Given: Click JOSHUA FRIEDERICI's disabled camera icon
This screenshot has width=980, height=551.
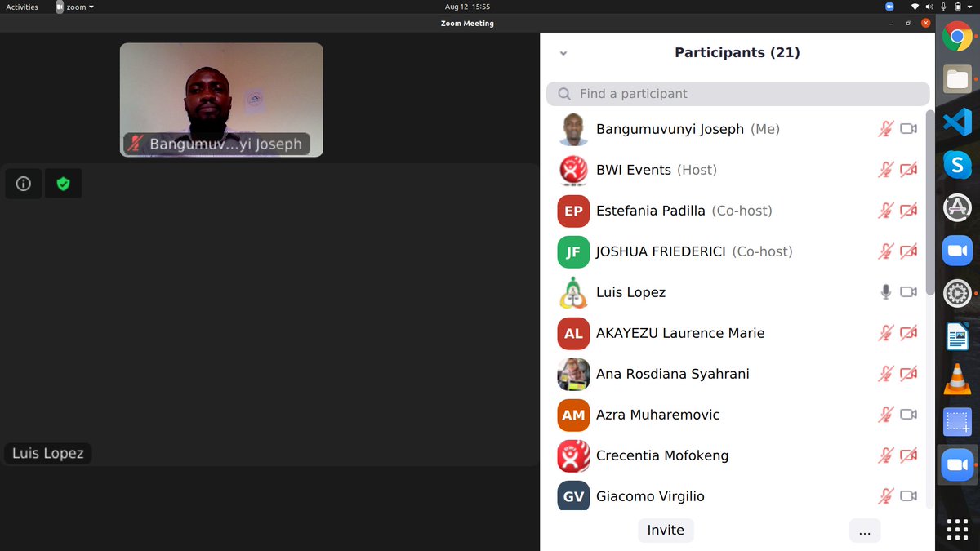Looking at the screenshot, I should click(908, 251).
